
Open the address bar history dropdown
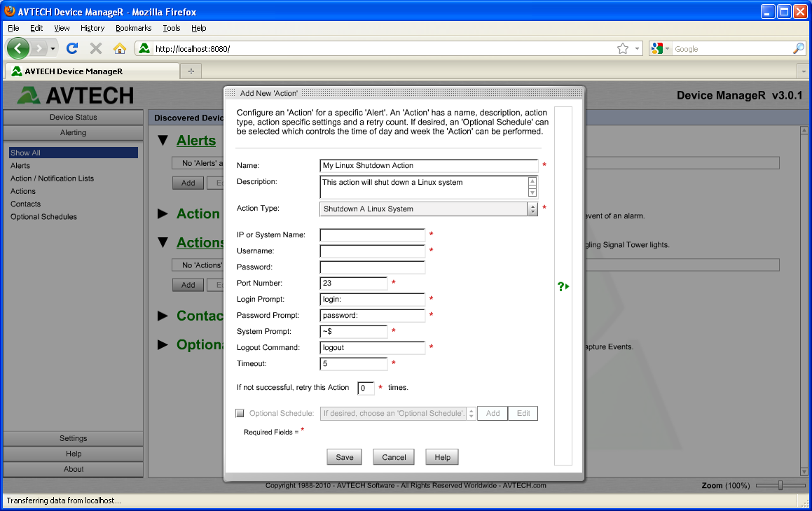tap(637, 48)
